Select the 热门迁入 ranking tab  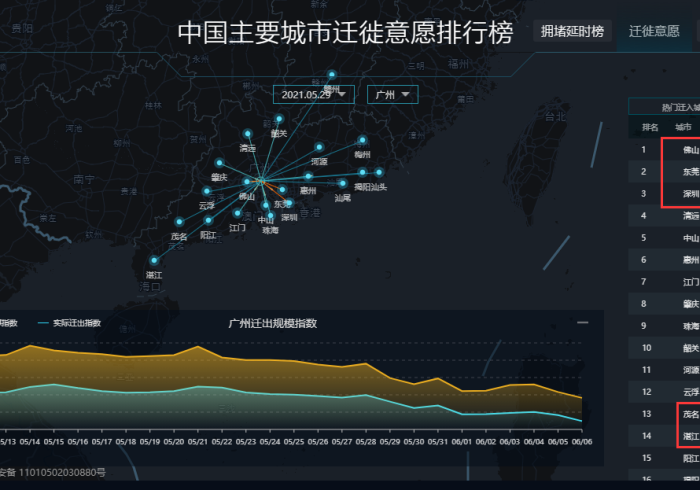[664, 107]
